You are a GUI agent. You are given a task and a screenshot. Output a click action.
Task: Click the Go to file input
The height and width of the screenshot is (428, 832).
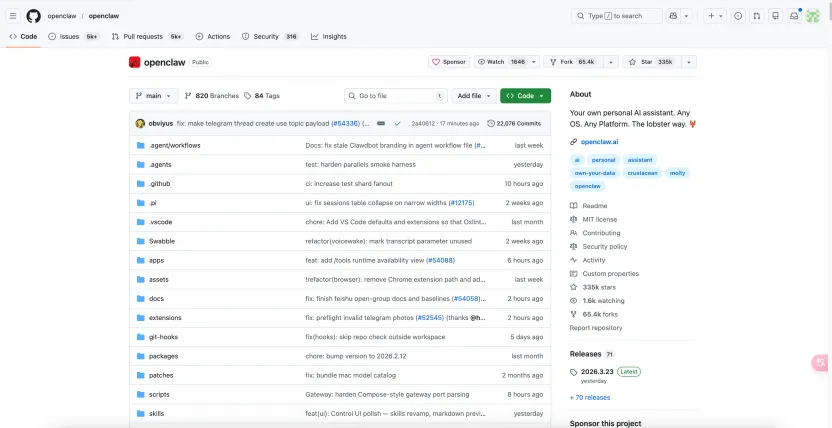[396, 96]
